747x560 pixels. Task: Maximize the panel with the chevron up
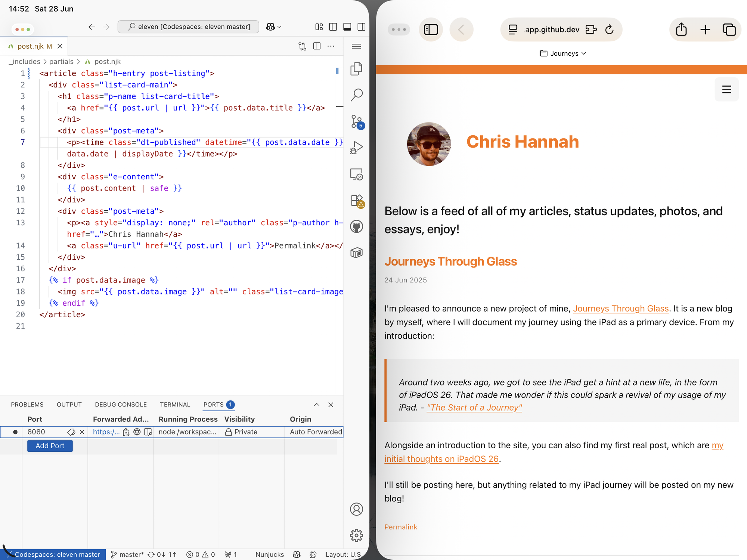316,405
